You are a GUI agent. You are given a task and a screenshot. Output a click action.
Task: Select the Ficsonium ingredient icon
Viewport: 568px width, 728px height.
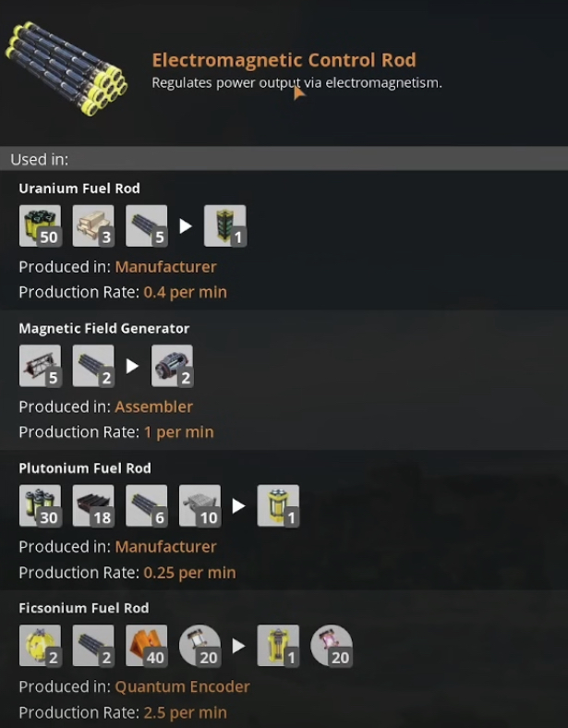(x=41, y=646)
